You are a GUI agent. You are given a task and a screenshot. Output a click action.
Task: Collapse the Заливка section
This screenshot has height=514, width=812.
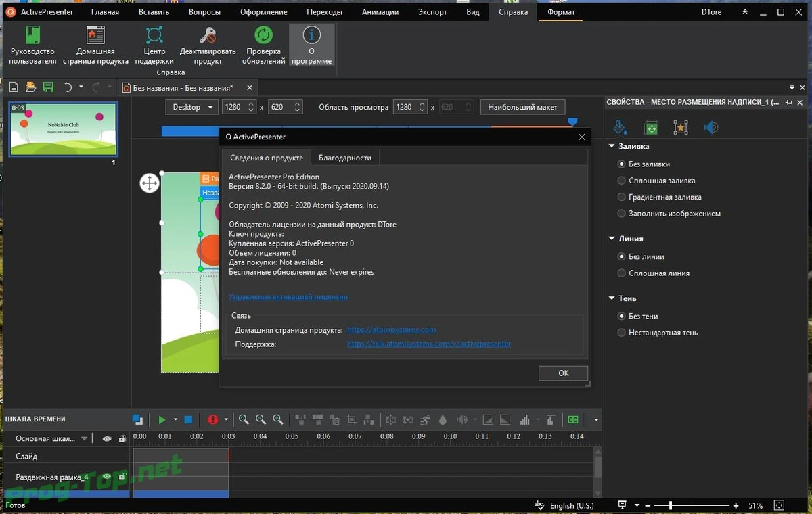612,146
